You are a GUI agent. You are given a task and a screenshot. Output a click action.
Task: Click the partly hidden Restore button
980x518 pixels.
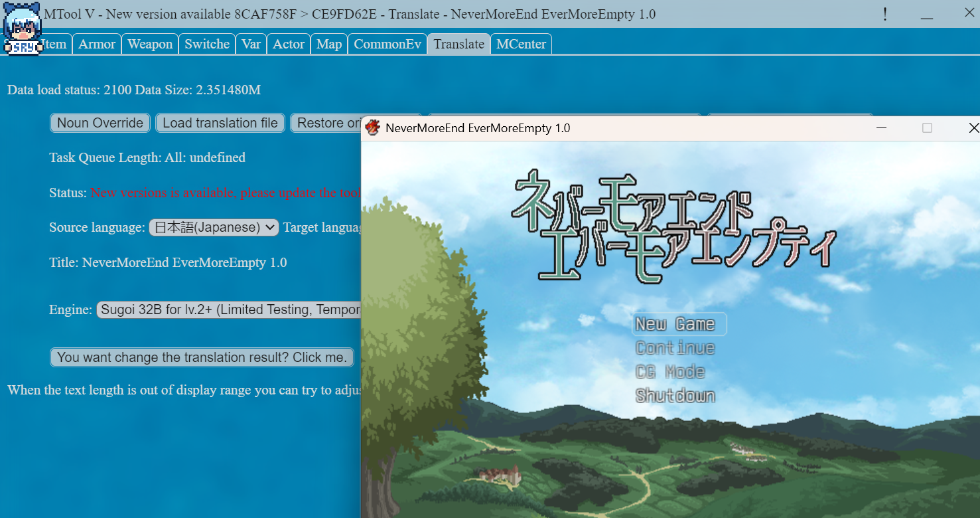tap(326, 123)
